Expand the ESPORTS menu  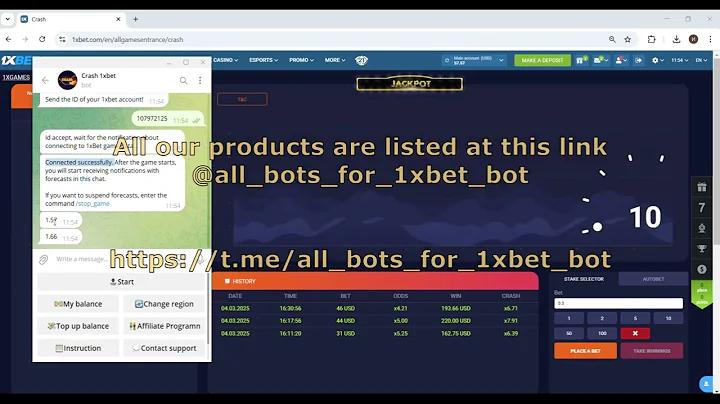[x=264, y=60]
